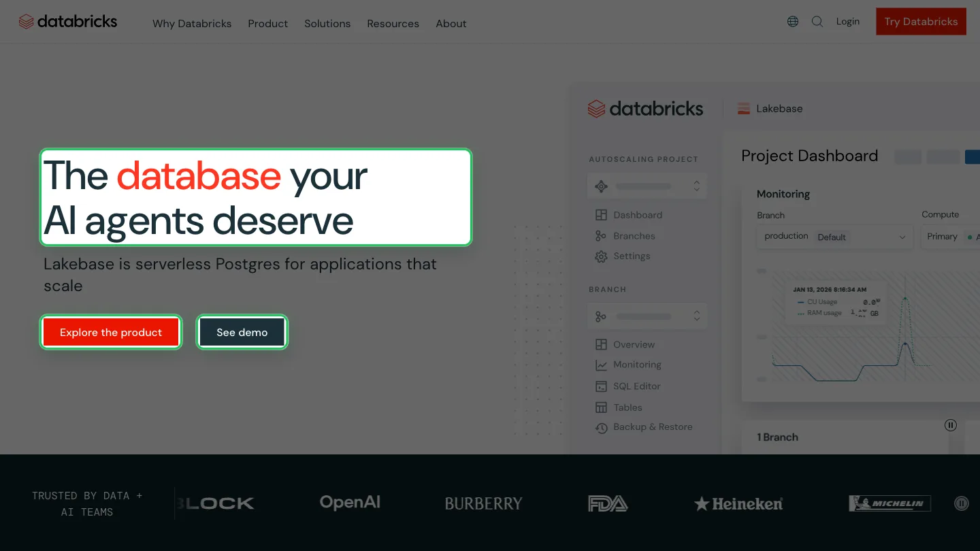The width and height of the screenshot is (980, 551).
Task: Select Tables label in sidebar
Action: click(627, 407)
